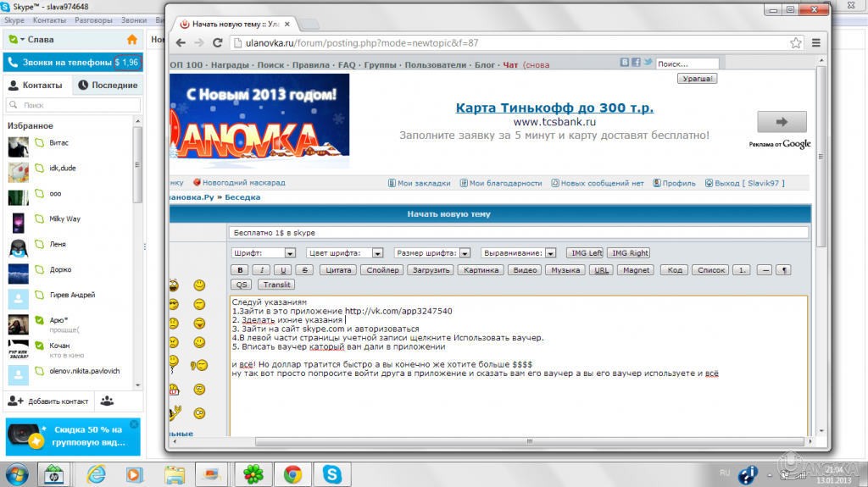The width and height of the screenshot is (868, 487).
Task: Click the 'Translit' button
Action: tap(277, 285)
